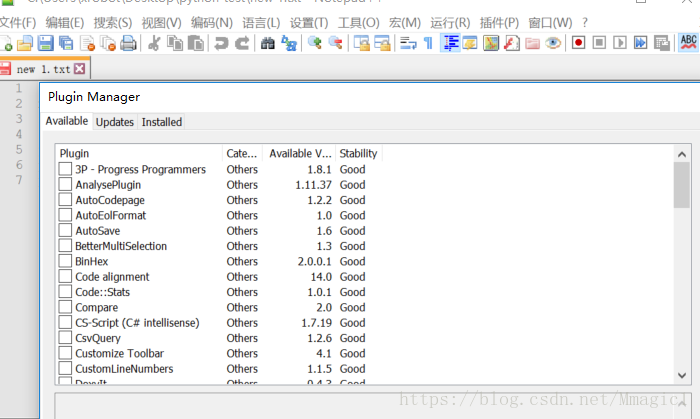The width and height of the screenshot is (700, 419).
Task: Close the new 1.txt tab
Action: 79,69
